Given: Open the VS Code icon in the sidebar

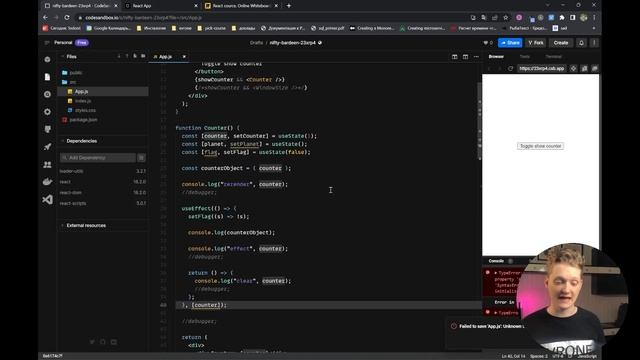Looking at the screenshot, I should coord(47,199).
